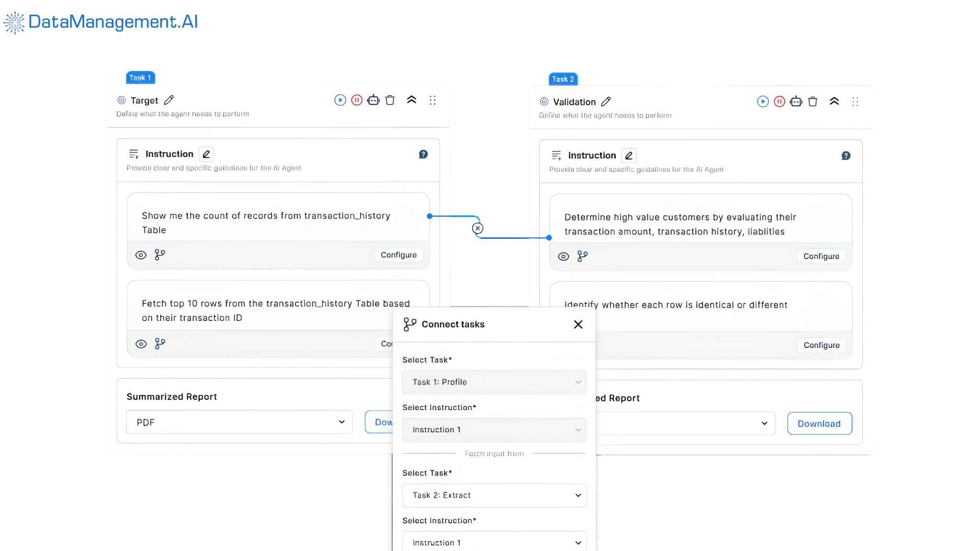Screen dimensions: 980x551
Task: Open the robot agent icon in Validation task
Action: click(796, 101)
